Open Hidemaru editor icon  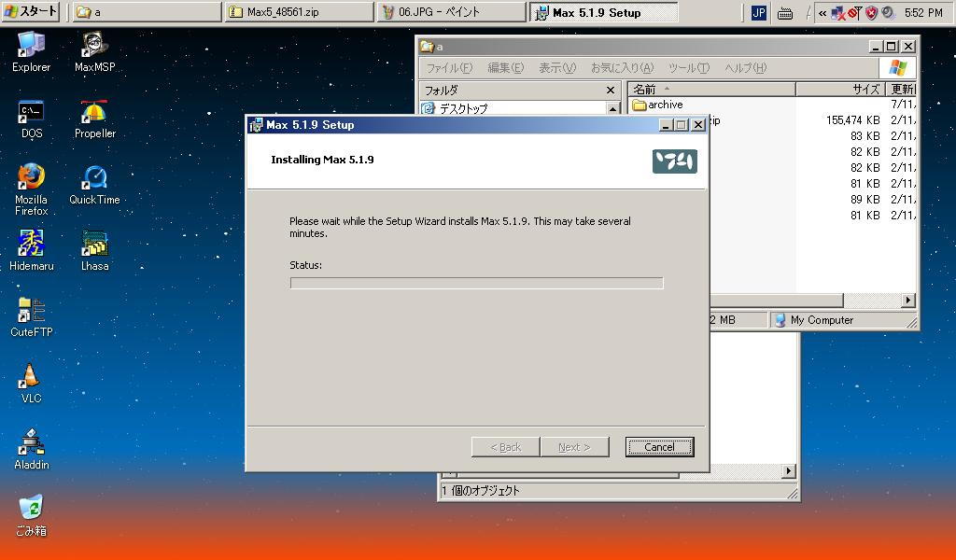tap(31, 250)
